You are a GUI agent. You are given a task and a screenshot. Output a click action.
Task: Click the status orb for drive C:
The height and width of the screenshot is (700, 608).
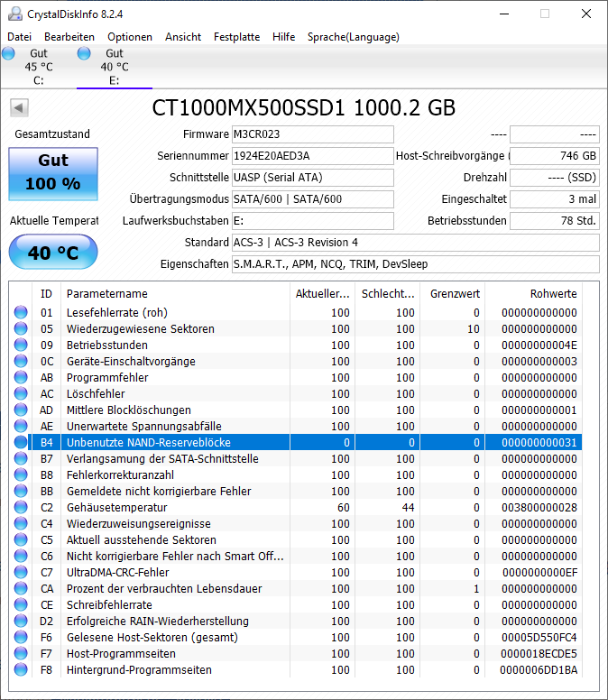point(8,53)
